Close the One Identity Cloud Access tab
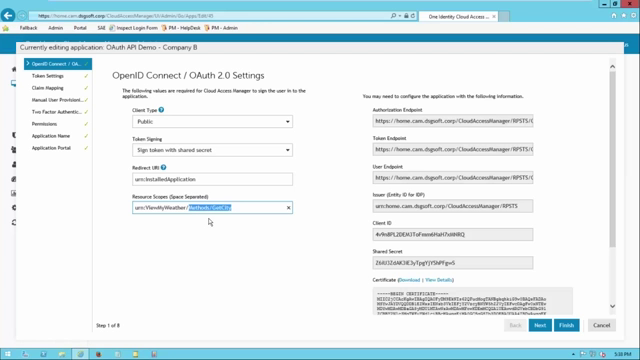 494,16
